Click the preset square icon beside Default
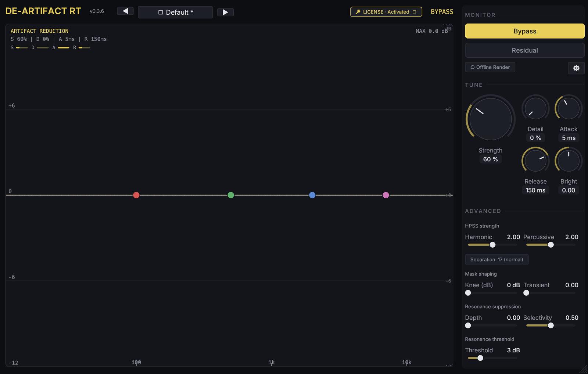 161,12
